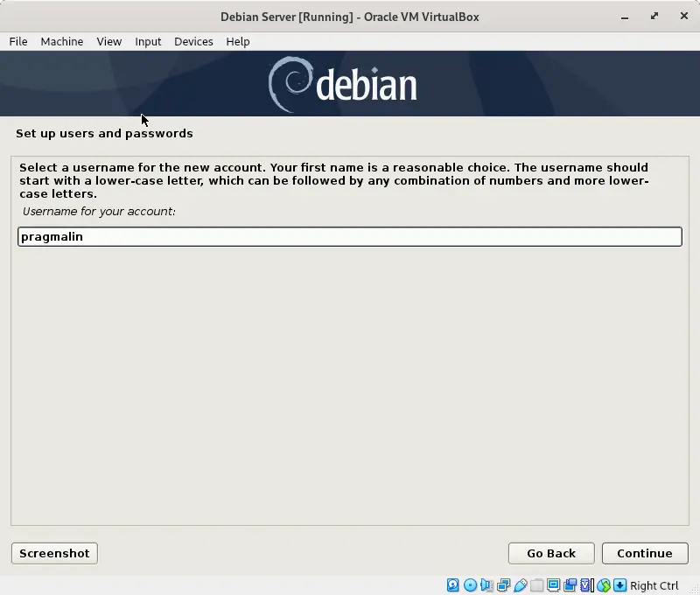Maximize the VirtualBox window
The image size is (700, 595).
(x=654, y=17)
